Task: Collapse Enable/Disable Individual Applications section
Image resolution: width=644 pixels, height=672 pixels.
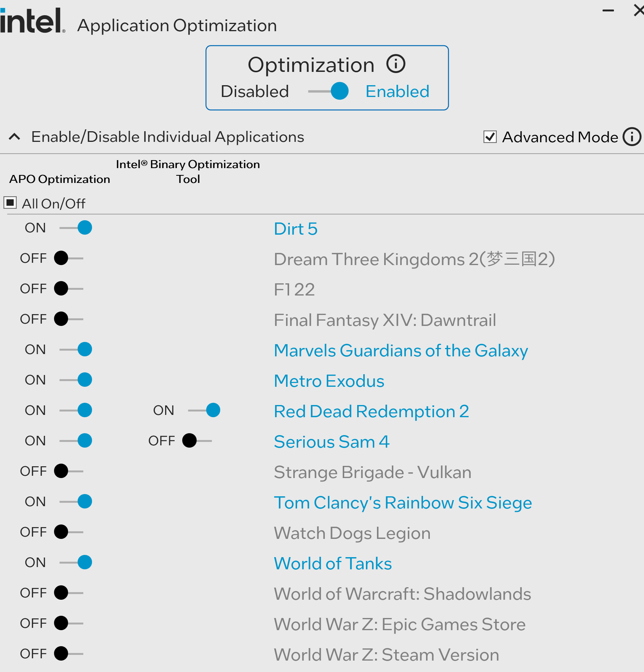Action: (x=14, y=137)
